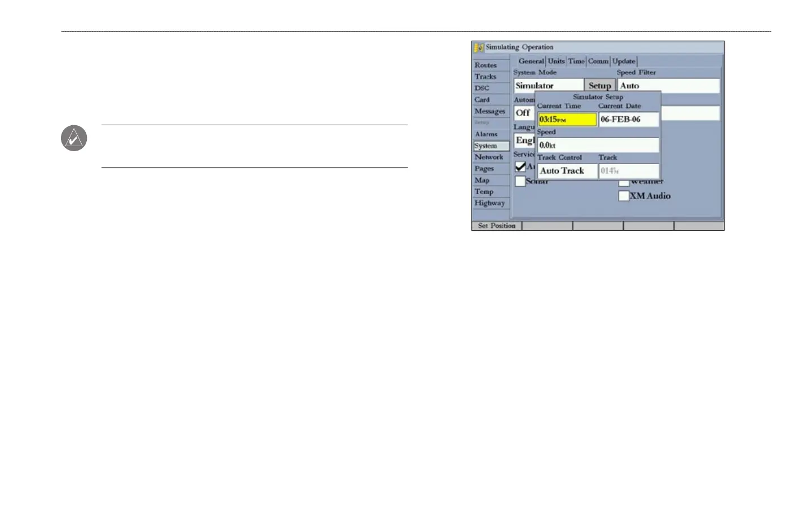Click the Setup button

click(x=599, y=86)
